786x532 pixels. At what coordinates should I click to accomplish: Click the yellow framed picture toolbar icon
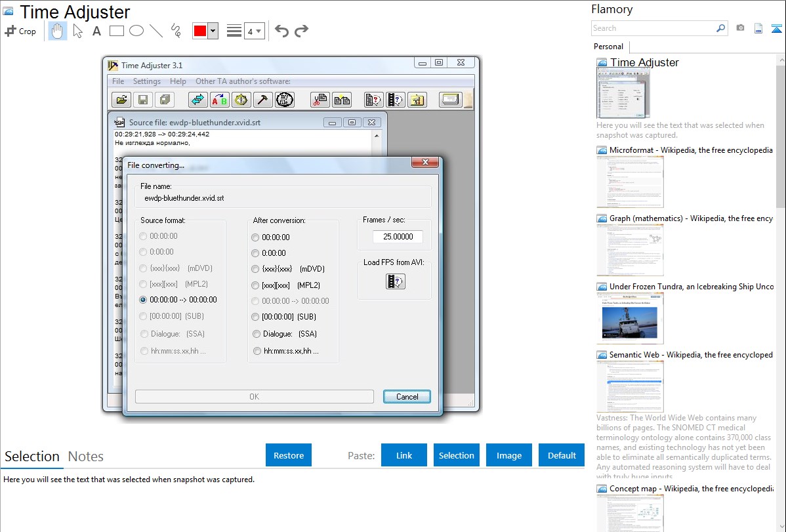(417, 100)
